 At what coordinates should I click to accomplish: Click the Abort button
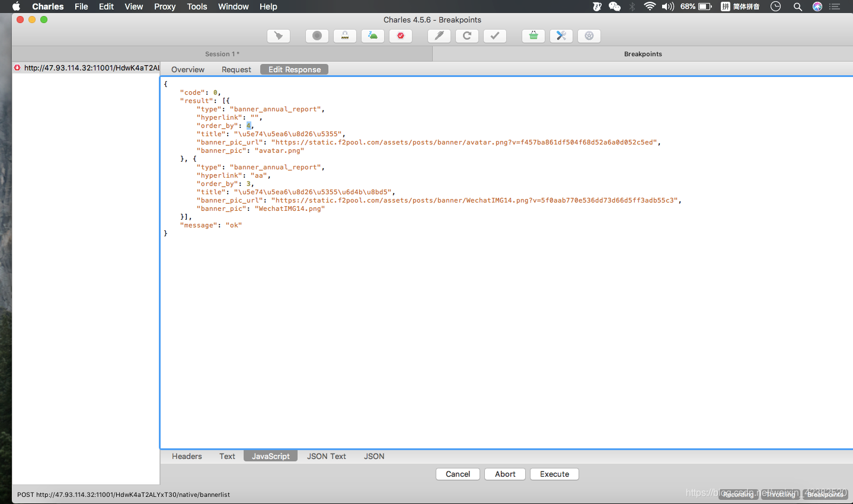tap(505, 474)
